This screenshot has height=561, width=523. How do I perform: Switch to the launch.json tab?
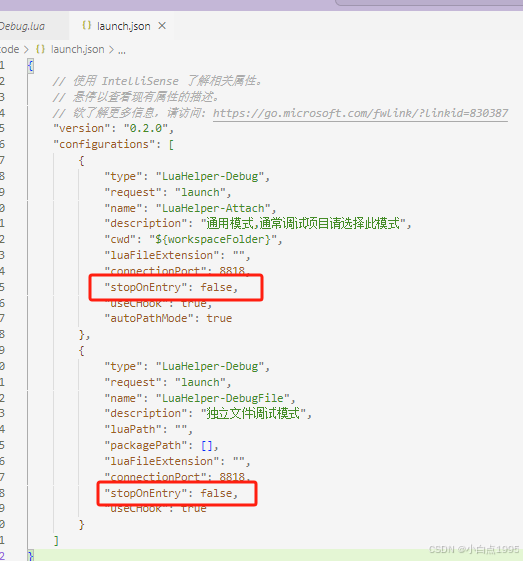click(123, 26)
